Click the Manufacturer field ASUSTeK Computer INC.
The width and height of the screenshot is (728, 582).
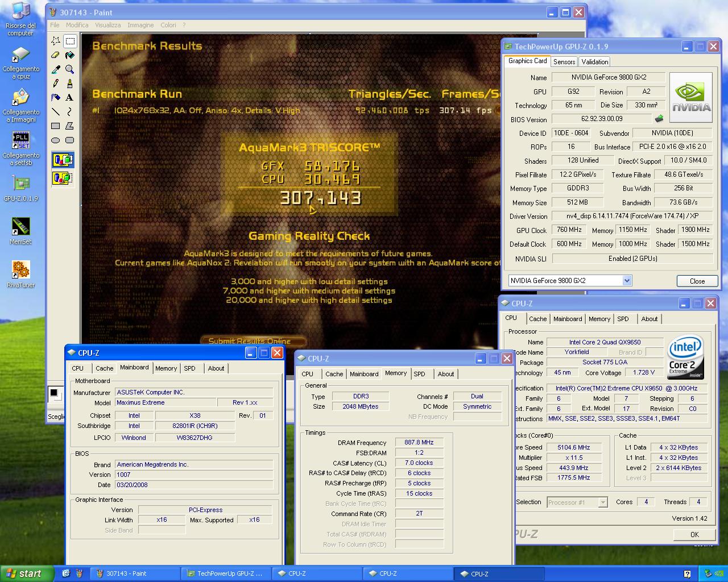tap(194, 392)
